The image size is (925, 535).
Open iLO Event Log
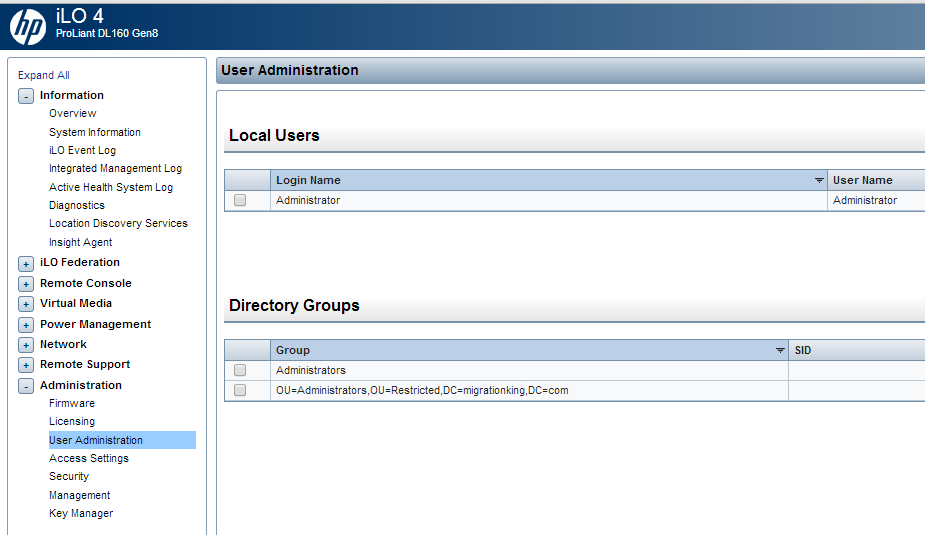click(83, 150)
